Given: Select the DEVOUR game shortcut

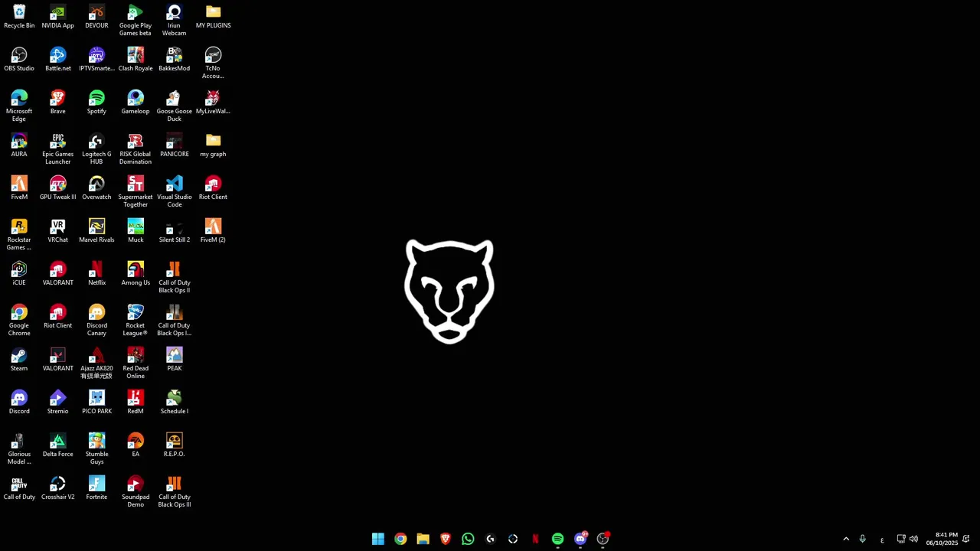Looking at the screenshot, I should (96, 17).
